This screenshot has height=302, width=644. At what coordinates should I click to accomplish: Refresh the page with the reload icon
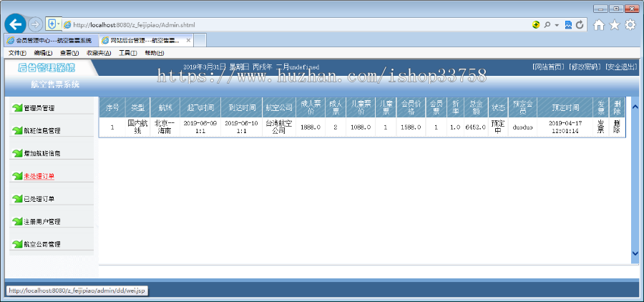pos(580,25)
